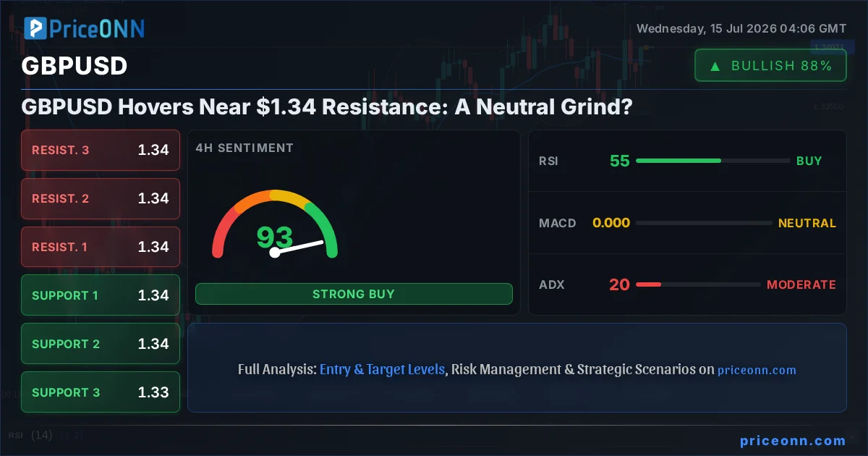868x456 pixels.
Task: Select the RESIST. 2 level row
Action: pos(101,198)
